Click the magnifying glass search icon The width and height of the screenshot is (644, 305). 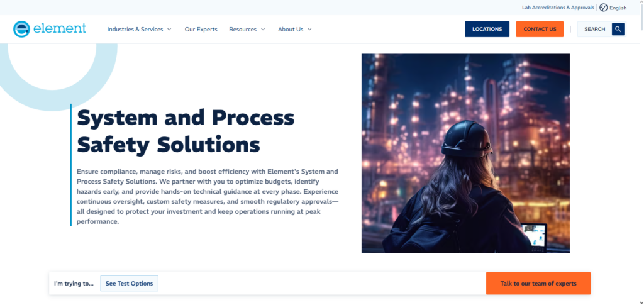618,29
